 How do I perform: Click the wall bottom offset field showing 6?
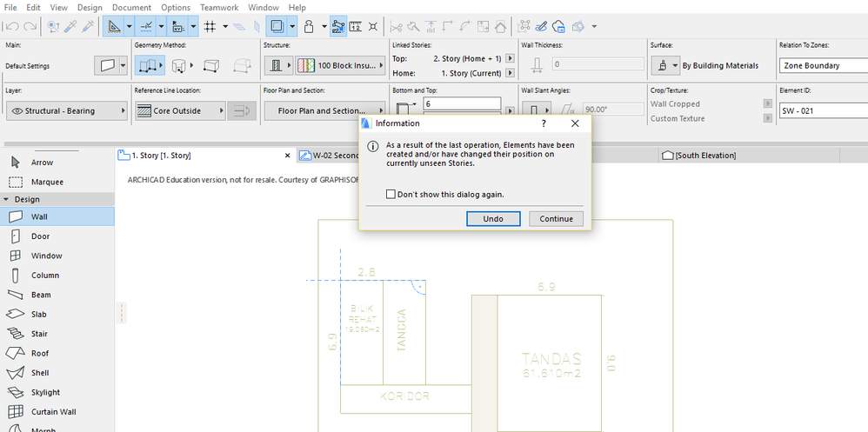[x=462, y=103]
